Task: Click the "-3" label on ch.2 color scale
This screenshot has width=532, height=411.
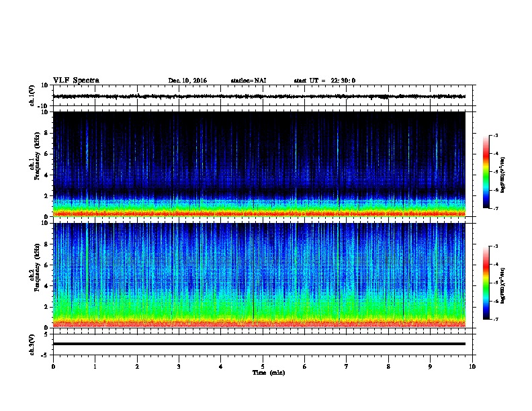Action: click(x=495, y=246)
